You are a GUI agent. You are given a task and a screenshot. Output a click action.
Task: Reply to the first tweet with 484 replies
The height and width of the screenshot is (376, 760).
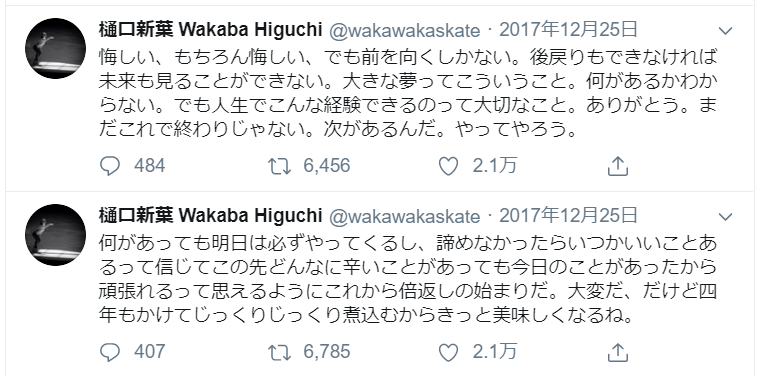pos(110,167)
